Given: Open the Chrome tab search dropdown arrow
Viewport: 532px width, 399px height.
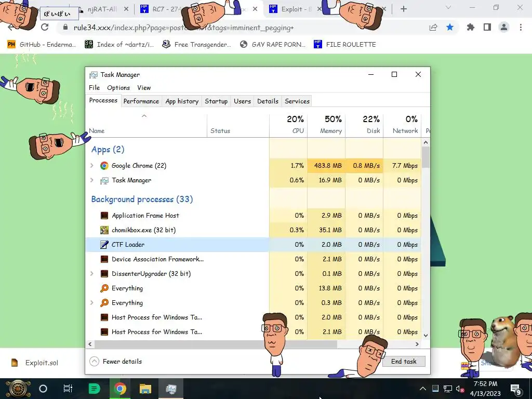Looking at the screenshot, I should 448,7.
